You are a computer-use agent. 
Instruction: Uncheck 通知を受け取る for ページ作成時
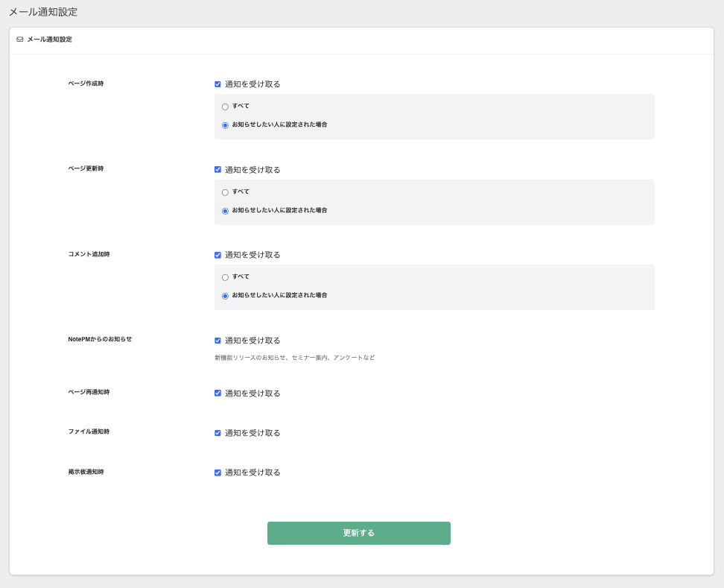217,84
